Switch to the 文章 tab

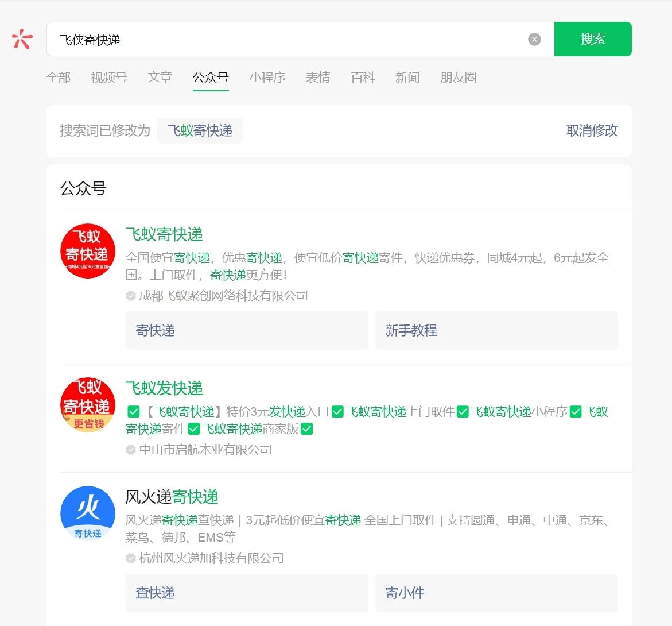pos(160,78)
